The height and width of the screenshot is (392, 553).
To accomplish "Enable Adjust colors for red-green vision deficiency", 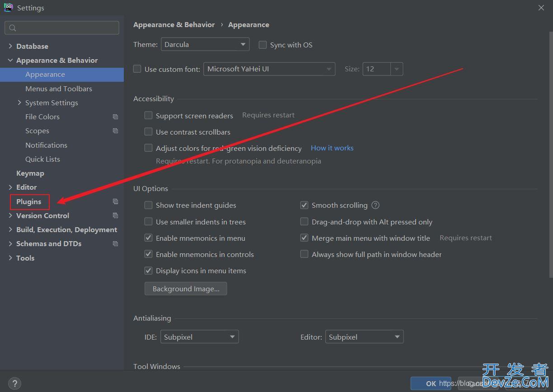I will click(x=148, y=148).
